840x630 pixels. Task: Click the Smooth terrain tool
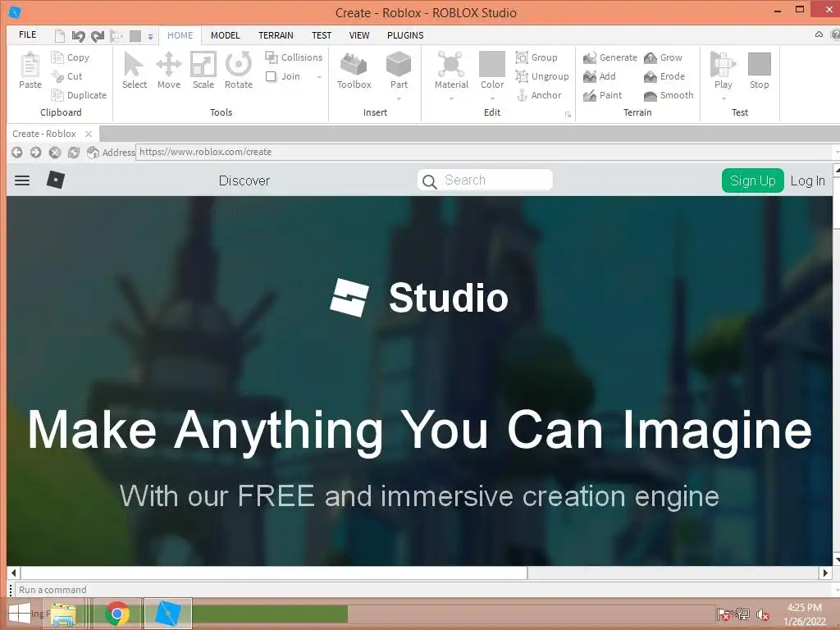pyautogui.click(x=669, y=95)
